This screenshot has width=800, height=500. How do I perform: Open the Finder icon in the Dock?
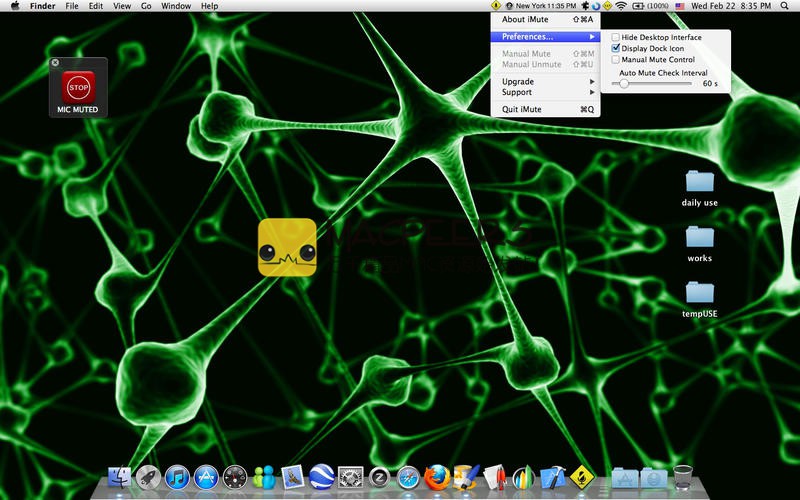(x=120, y=477)
